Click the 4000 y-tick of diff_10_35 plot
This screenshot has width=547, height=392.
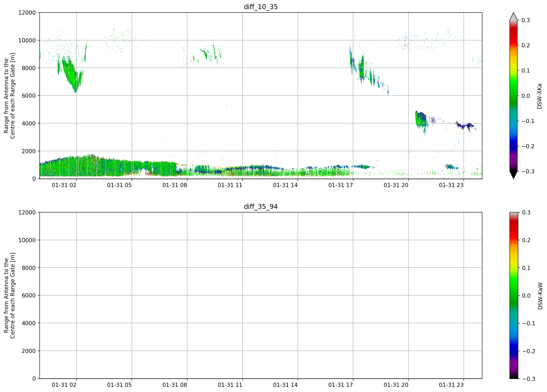tap(29, 123)
